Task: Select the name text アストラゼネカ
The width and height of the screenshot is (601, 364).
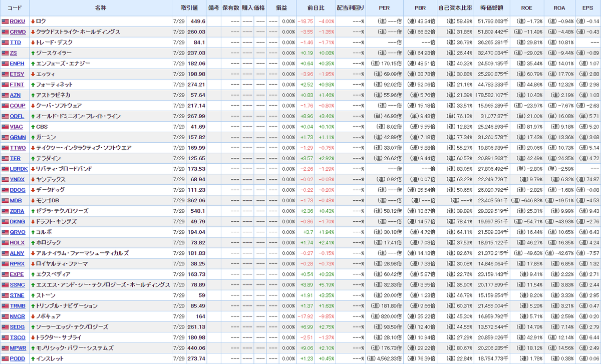Action: pos(53,95)
